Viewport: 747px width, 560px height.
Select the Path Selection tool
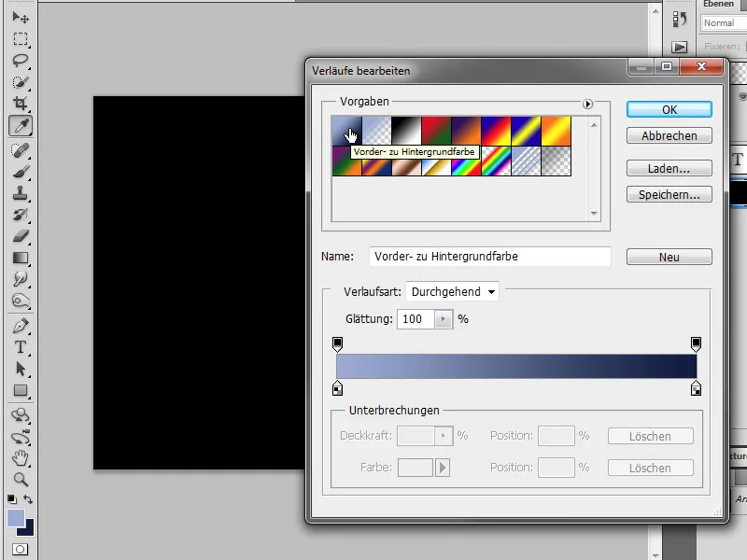point(20,369)
